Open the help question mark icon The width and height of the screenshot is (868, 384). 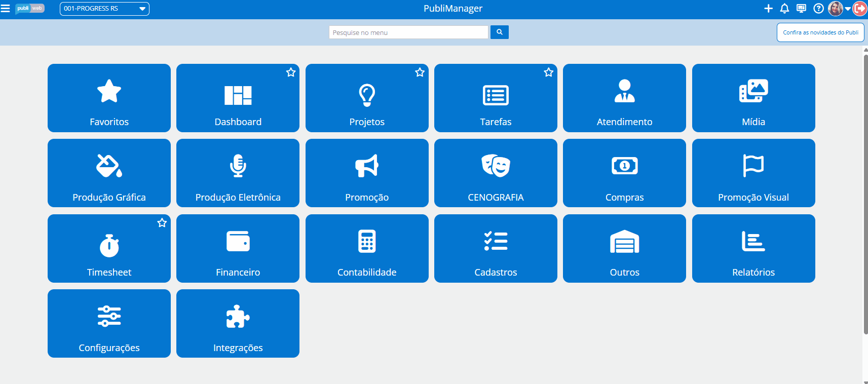818,9
